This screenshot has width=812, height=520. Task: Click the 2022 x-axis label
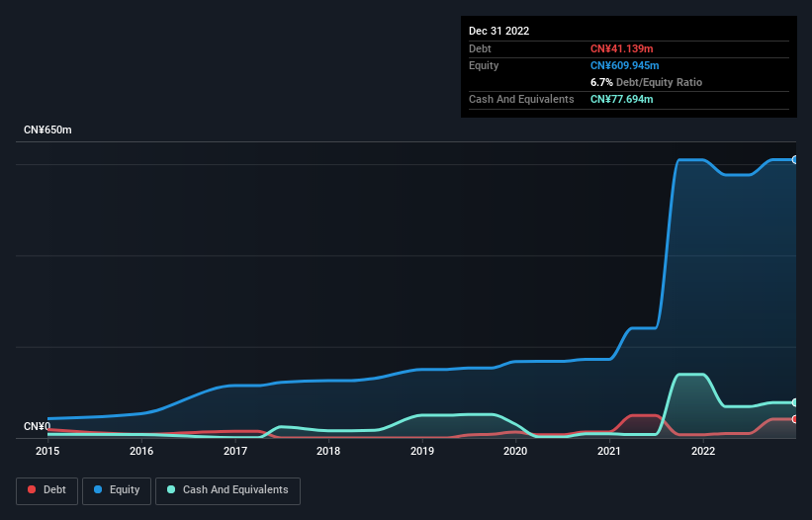click(703, 451)
